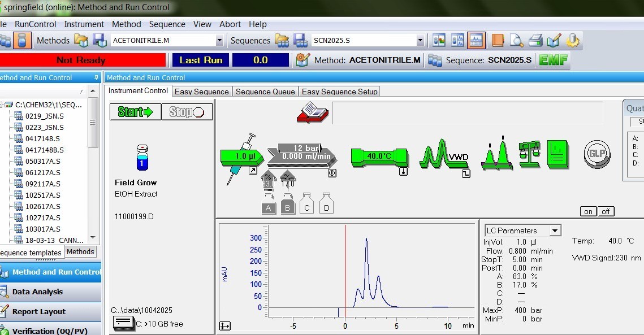Open the configuration checklist pencil icon

click(554, 40)
